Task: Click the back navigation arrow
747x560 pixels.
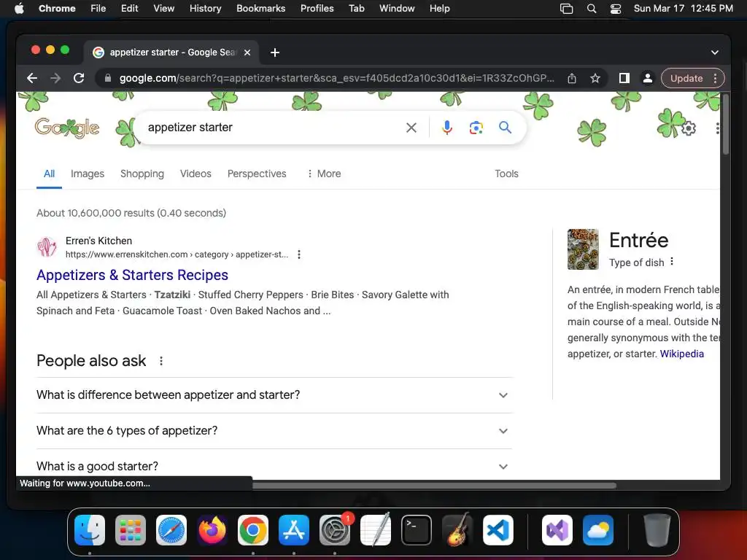Action: click(32, 78)
